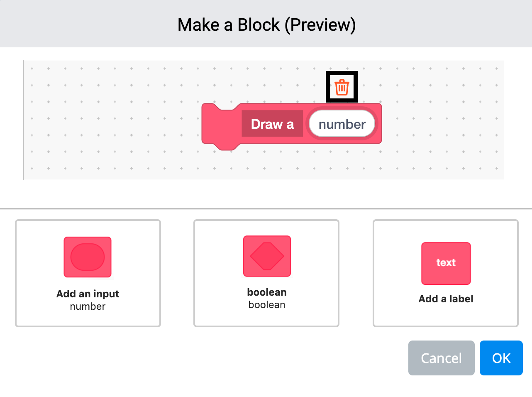The width and height of the screenshot is (532, 397).
Task: Select the oval shape on the Add an input card
Action: click(88, 257)
